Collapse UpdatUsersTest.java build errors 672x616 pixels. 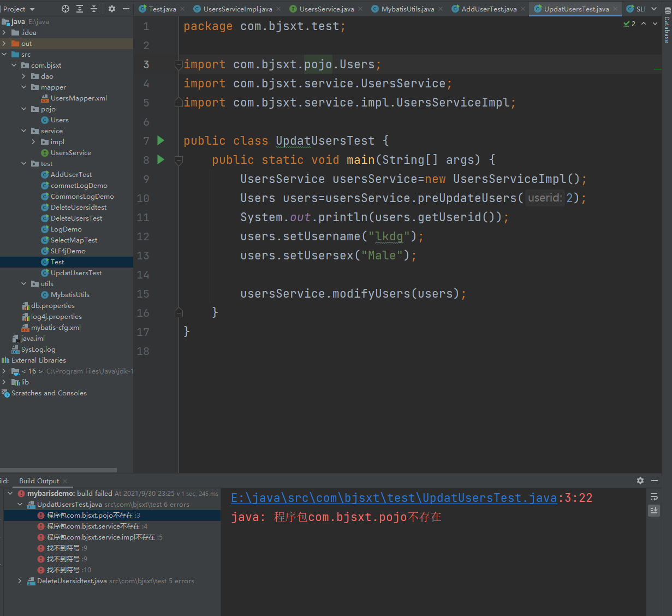click(x=20, y=505)
